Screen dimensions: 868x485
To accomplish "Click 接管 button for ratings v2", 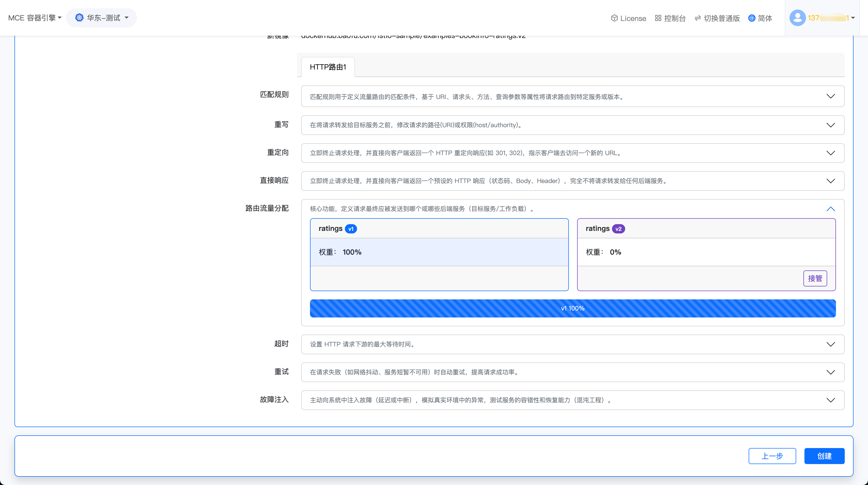I will point(815,278).
